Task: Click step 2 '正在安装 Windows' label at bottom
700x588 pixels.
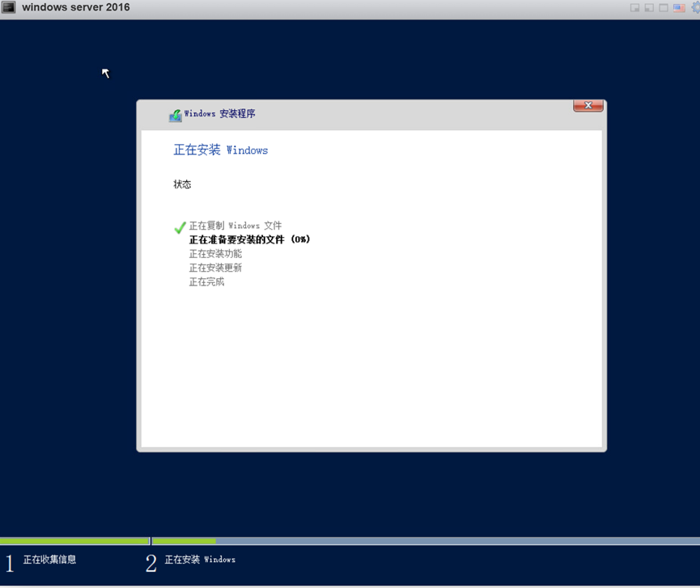Action: [x=200, y=560]
